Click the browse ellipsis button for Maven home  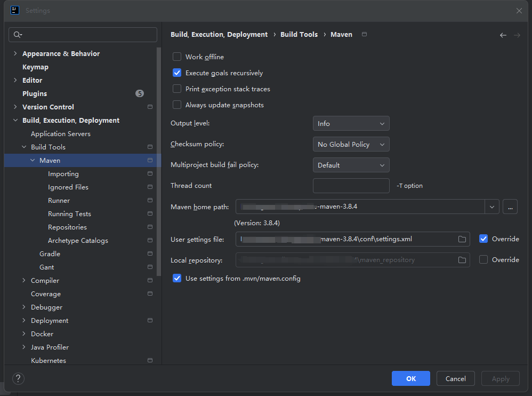(510, 207)
